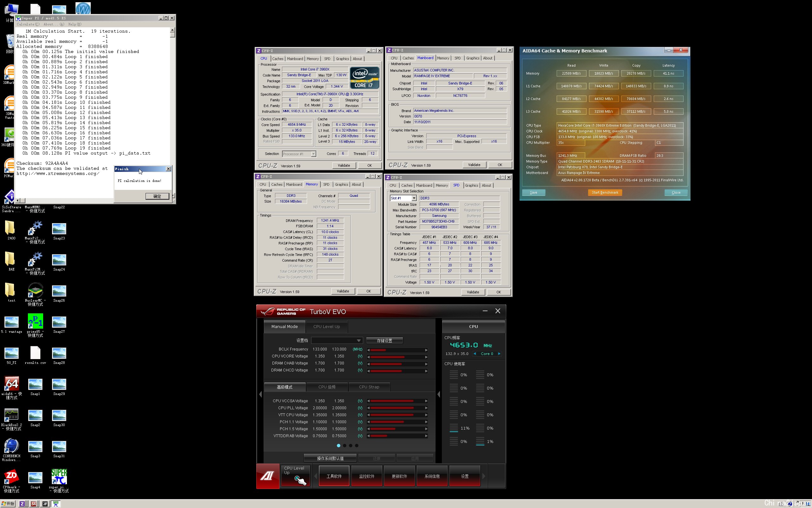Select the second page dot in TurboV advanced mode
812x508 pixels.
[344, 445]
